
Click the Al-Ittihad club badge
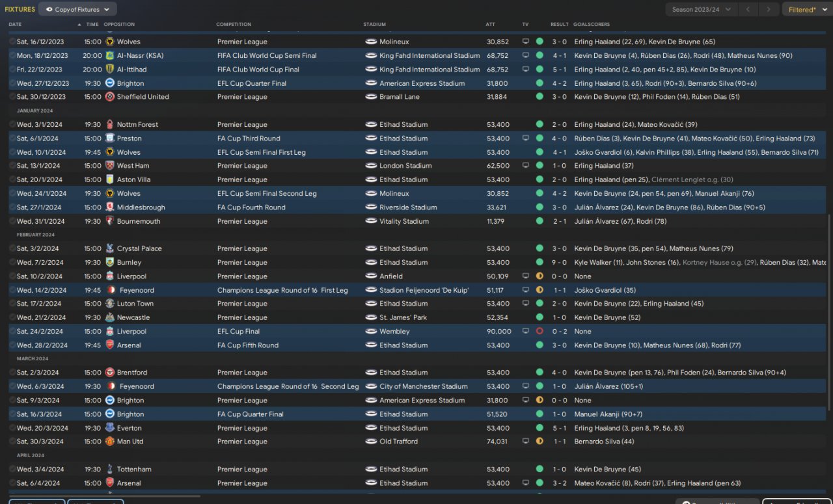coord(110,69)
